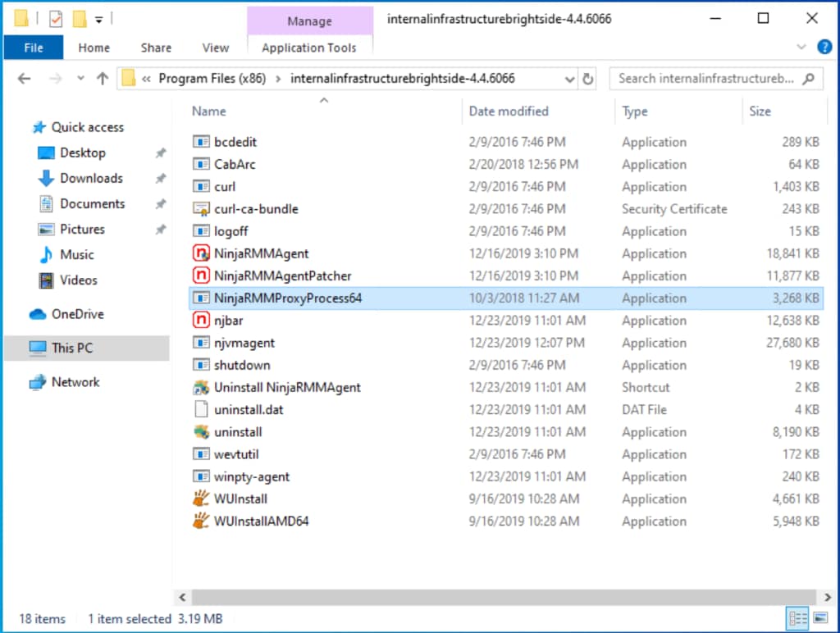840x633 pixels.
Task: Click the NinjaRMMAgent application icon
Action: [201, 253]
